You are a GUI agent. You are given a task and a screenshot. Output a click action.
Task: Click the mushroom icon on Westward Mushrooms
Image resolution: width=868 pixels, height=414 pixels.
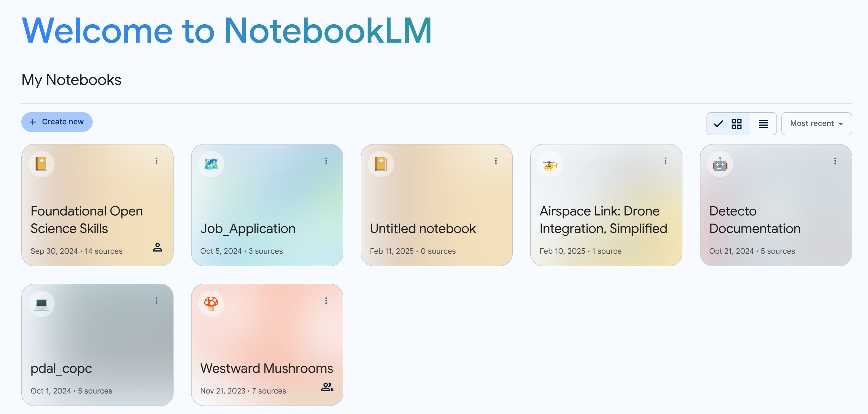click(x=211, y=304)
